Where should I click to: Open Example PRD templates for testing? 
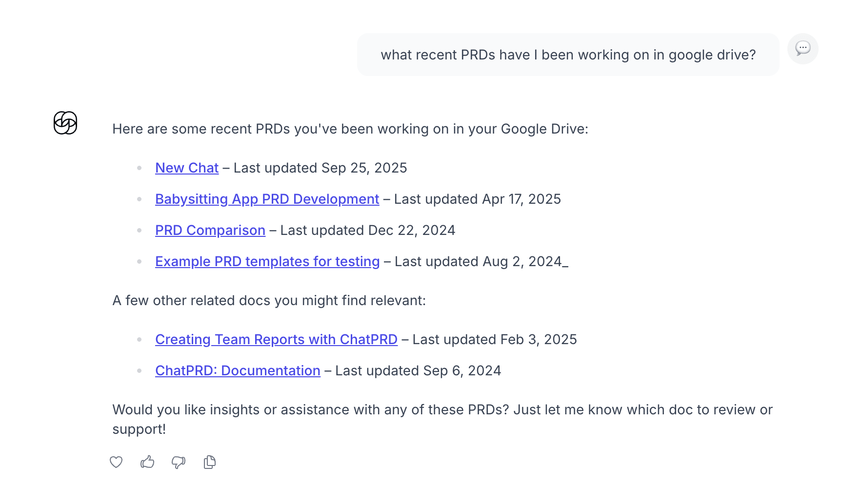(267, 261)
